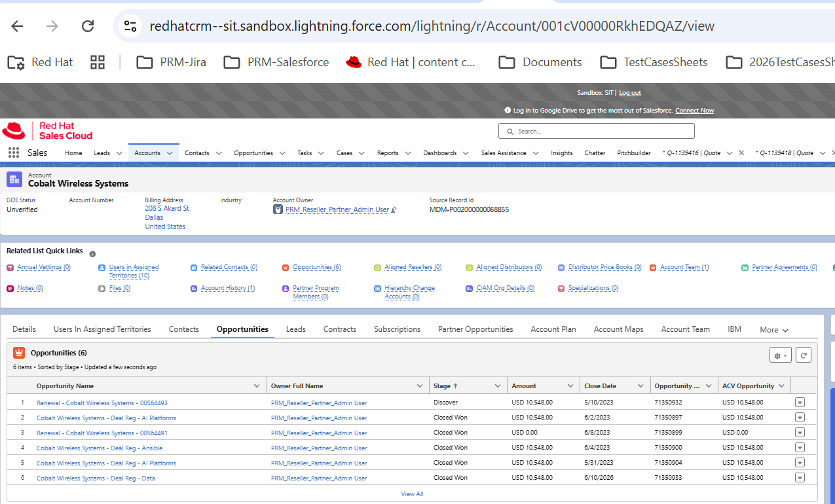Open the Close Date column menu chevron
This screenshot has width=835, height=504.
click(640, 386)
